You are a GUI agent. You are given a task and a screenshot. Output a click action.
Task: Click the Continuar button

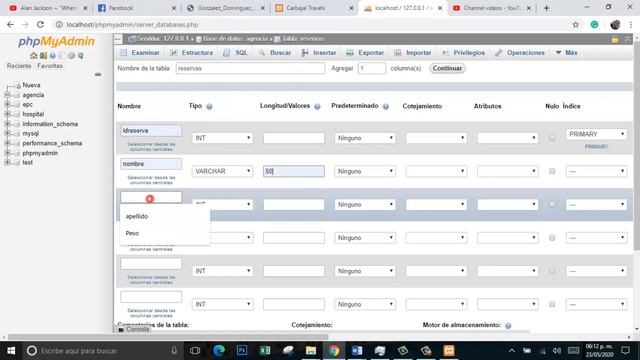pos(447,68)
